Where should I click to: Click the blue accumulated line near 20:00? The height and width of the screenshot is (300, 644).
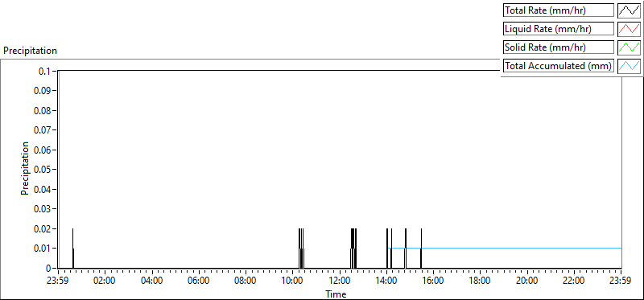coord(527,248)
